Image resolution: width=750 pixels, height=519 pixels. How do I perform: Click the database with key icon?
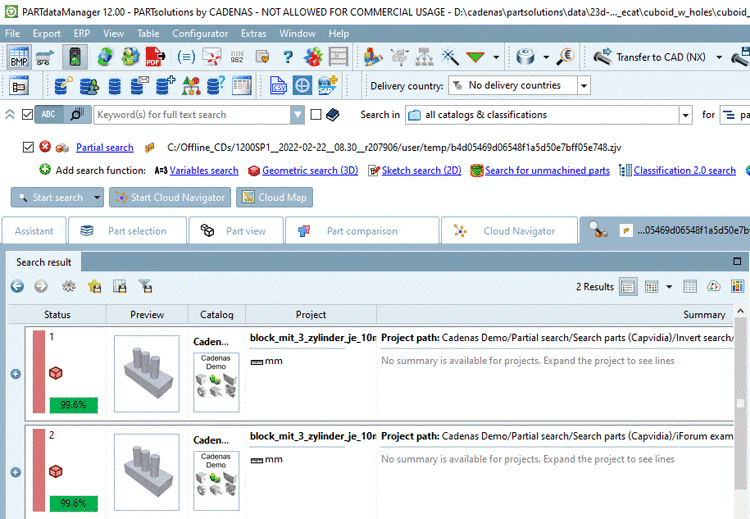[x=63, y=86]
